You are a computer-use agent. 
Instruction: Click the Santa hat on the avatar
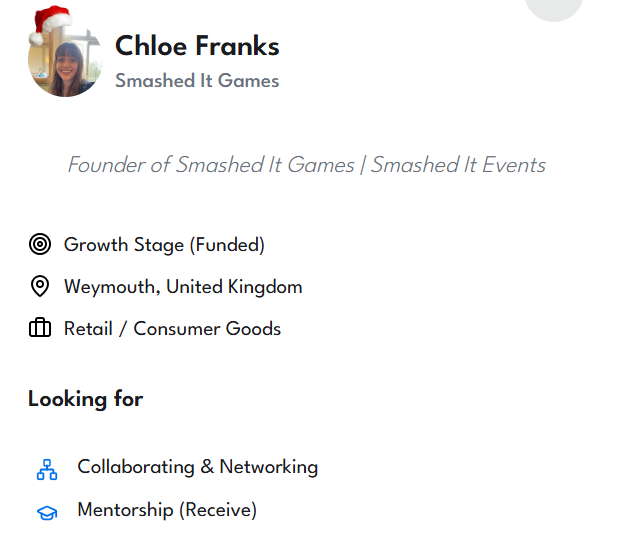tap(50, 23)
